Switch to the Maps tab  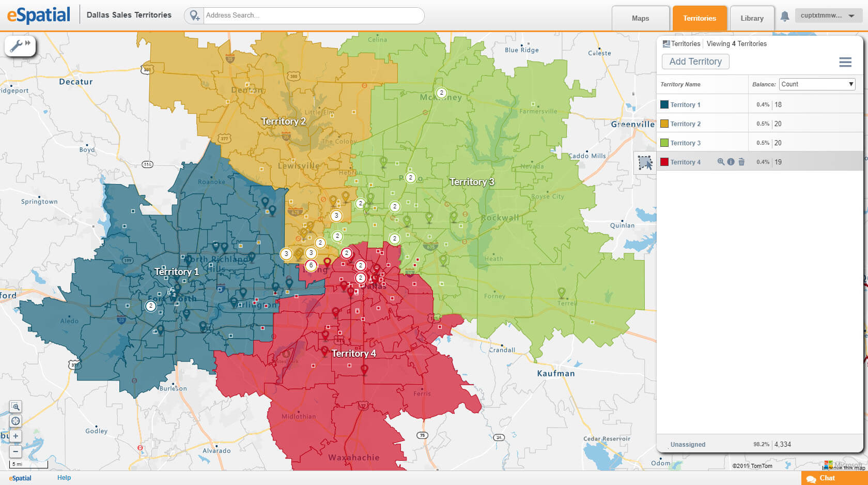point(641,19)
